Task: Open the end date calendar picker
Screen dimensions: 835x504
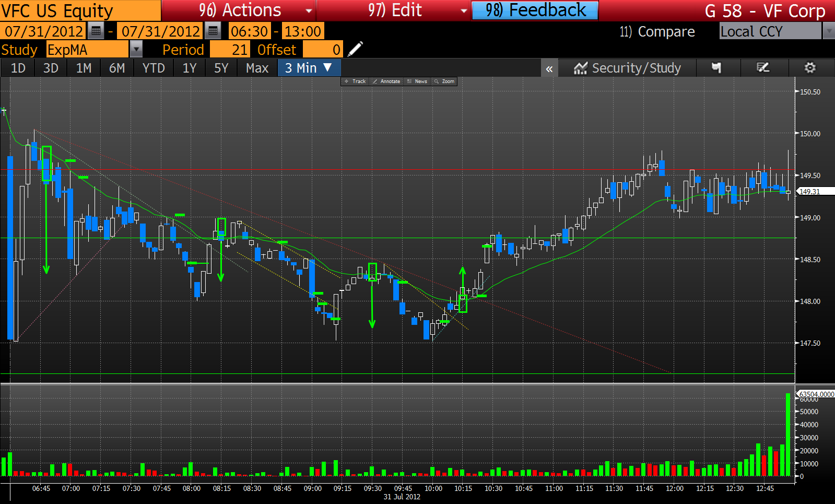Action: [x=213, y=31]
